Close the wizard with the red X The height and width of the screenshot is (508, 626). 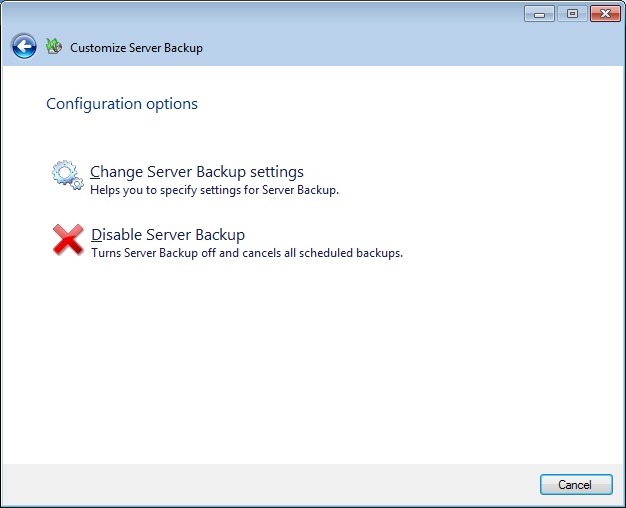point(603,14)
